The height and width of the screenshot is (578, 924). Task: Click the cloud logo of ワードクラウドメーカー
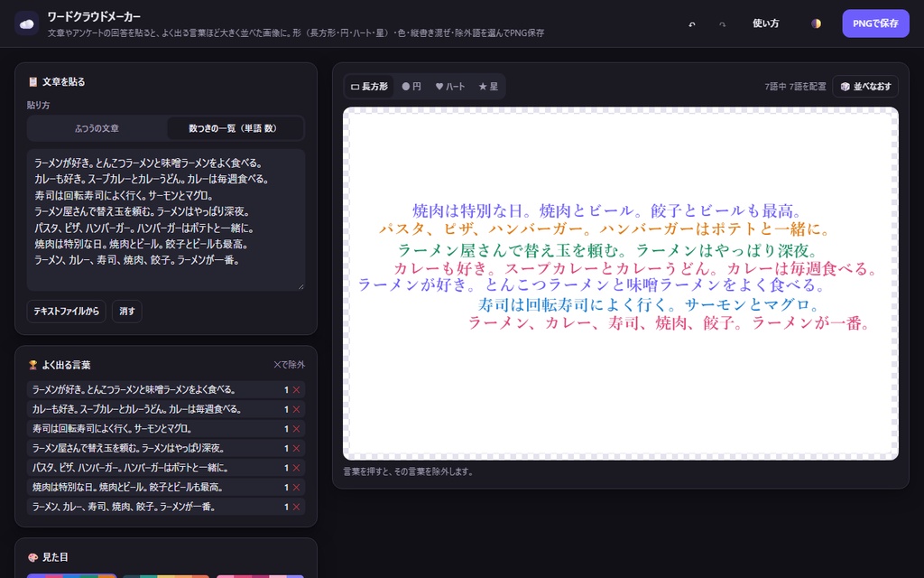(x=26, y=23)
